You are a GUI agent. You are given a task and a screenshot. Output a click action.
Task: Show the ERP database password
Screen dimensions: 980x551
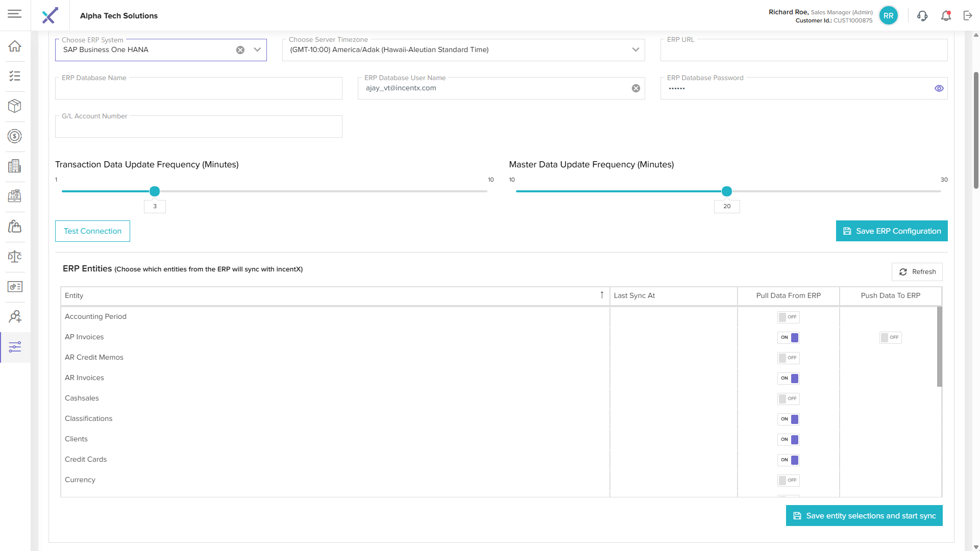click(x=939, y=88)
